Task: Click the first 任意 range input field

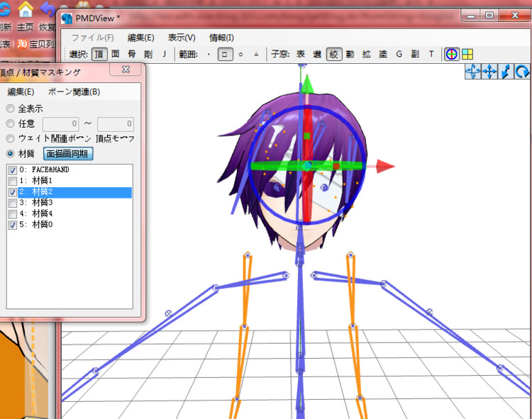Action: click(x=61, y=124)
